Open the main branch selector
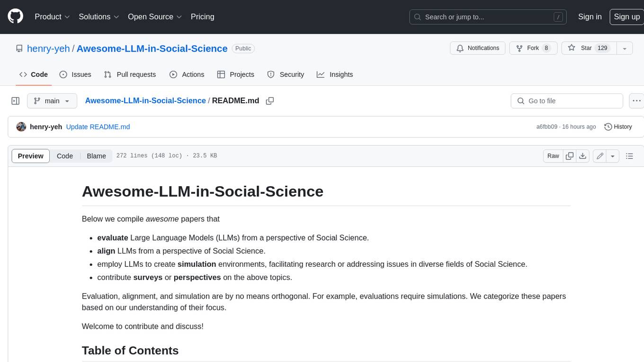644x362 pixels. (52, 101)
